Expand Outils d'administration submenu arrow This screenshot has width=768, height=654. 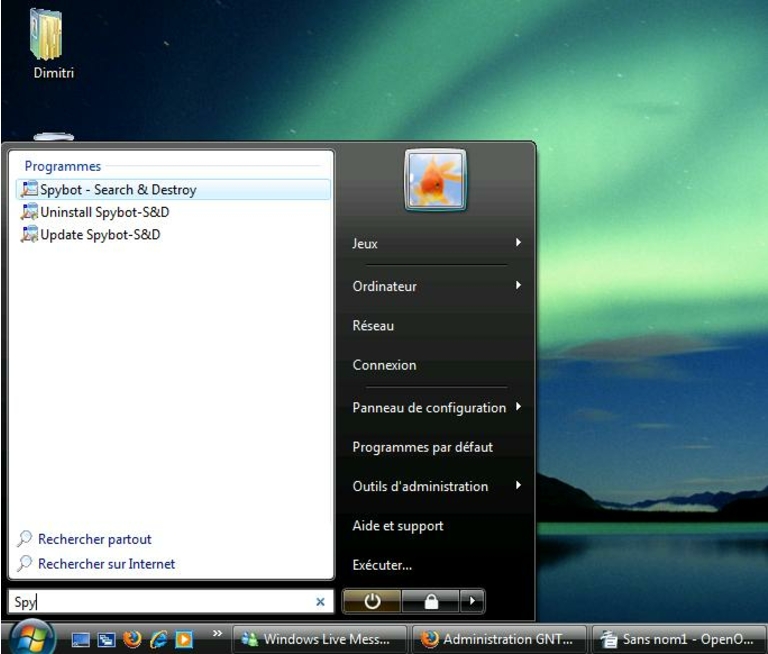pyautogui.click(x=518, y=485)
